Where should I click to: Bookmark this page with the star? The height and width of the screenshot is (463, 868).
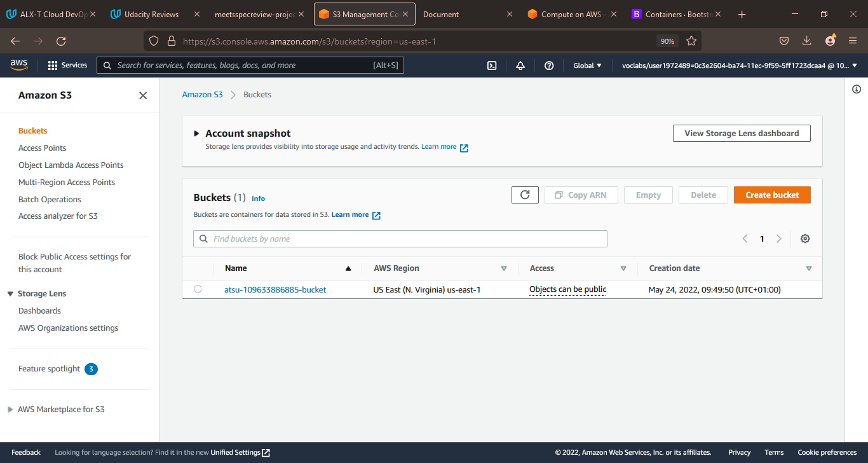coord(691,41)
